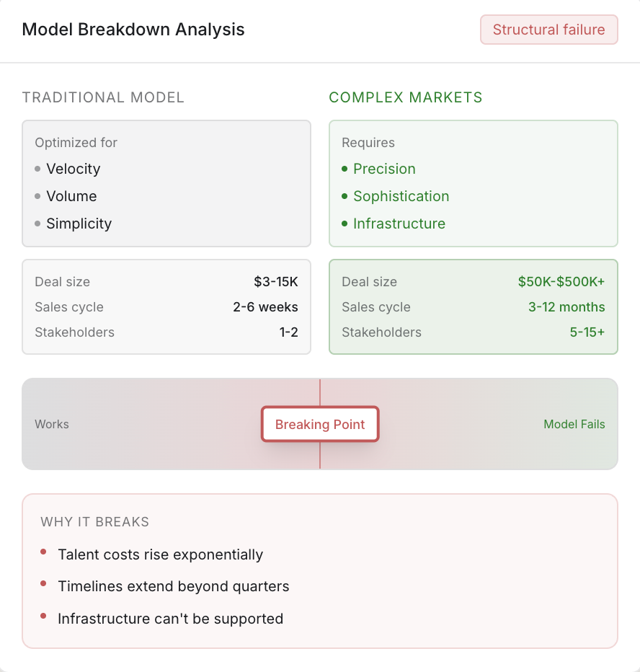Select the Timelines extend beyond quarters line
This screenshot has height=672, width=640.
point(173,586)
